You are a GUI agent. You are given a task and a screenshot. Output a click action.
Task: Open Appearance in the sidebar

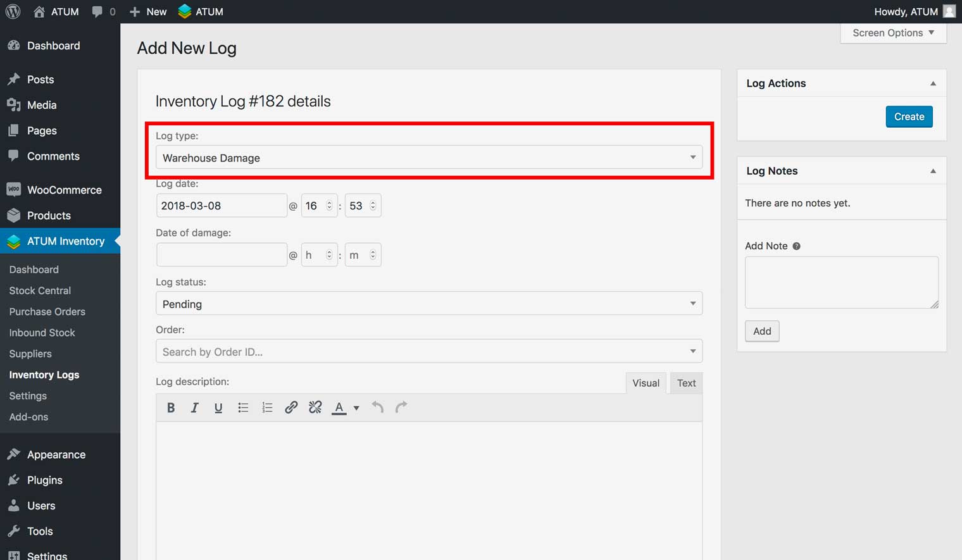point(60,454)
